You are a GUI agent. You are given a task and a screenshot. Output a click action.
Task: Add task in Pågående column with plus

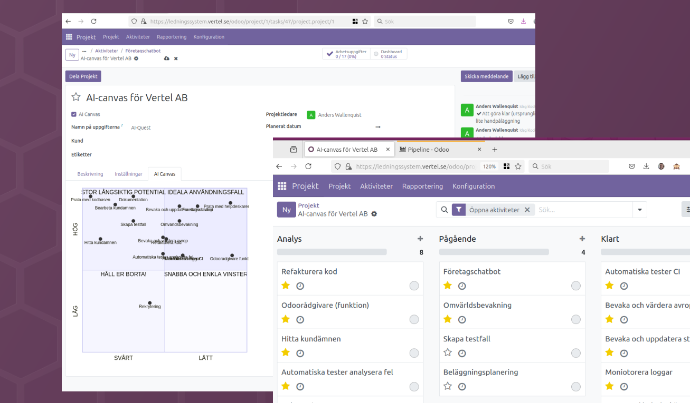click(x=582, y=239)
